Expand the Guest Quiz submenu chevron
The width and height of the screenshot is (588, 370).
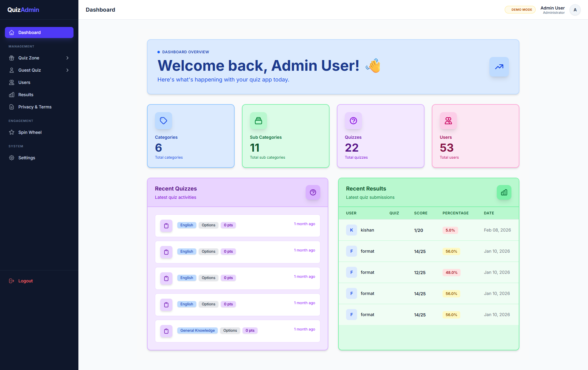(x=67, y=70)
